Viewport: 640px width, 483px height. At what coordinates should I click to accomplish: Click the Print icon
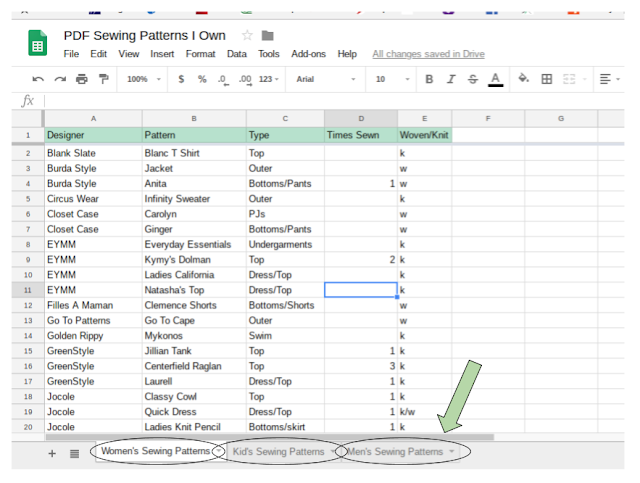point(82,79)
